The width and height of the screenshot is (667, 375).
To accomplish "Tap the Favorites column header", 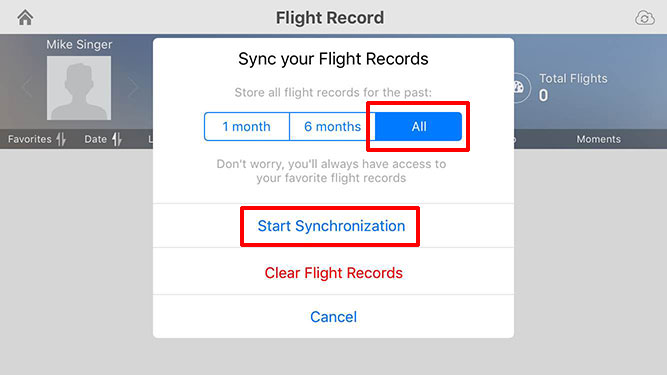I will pos(29,139).
